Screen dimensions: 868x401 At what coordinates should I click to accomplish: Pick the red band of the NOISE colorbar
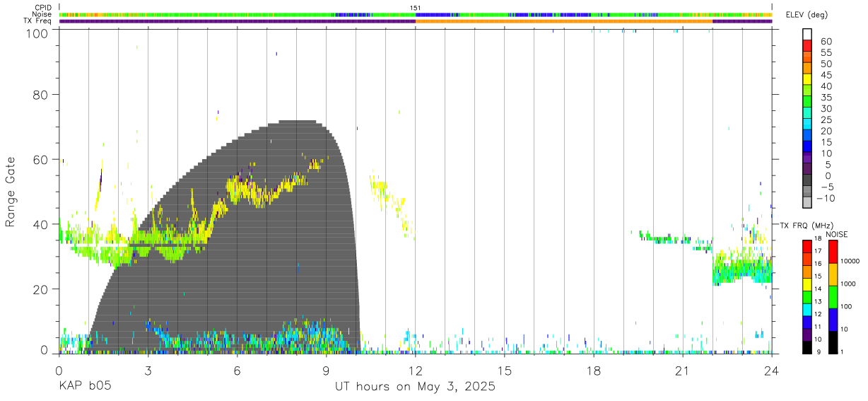point(833,252)
